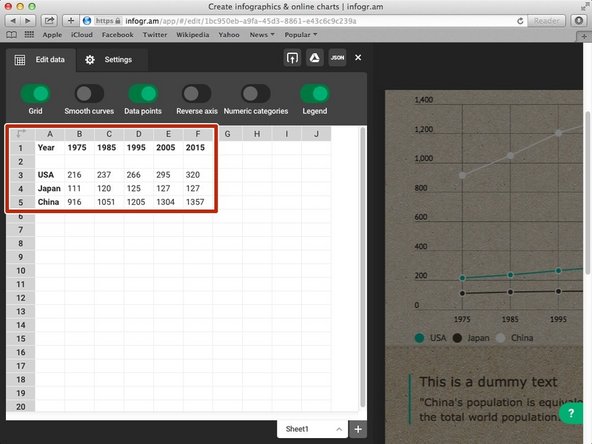
Task: Go forward in Safari
Action: pyautogui.click(x=28, y=21)
